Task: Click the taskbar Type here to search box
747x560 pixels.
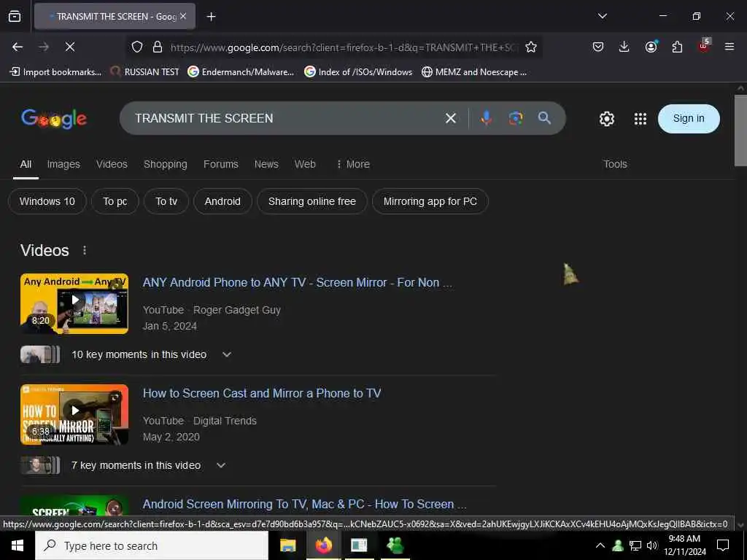Action: [152, 545]
